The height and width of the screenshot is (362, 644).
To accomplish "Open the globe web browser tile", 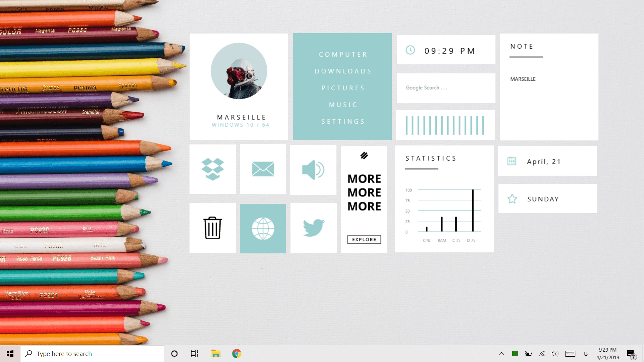I will point(263,228).
